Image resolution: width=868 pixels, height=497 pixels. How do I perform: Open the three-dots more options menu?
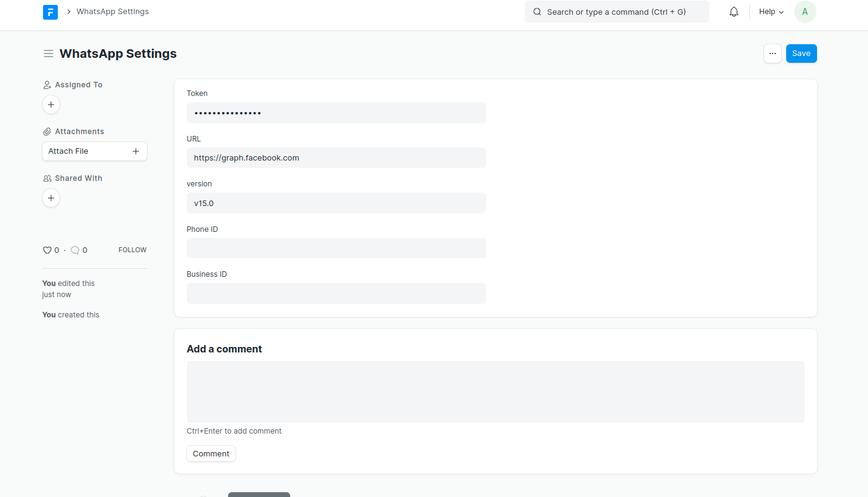pos(773,54)
